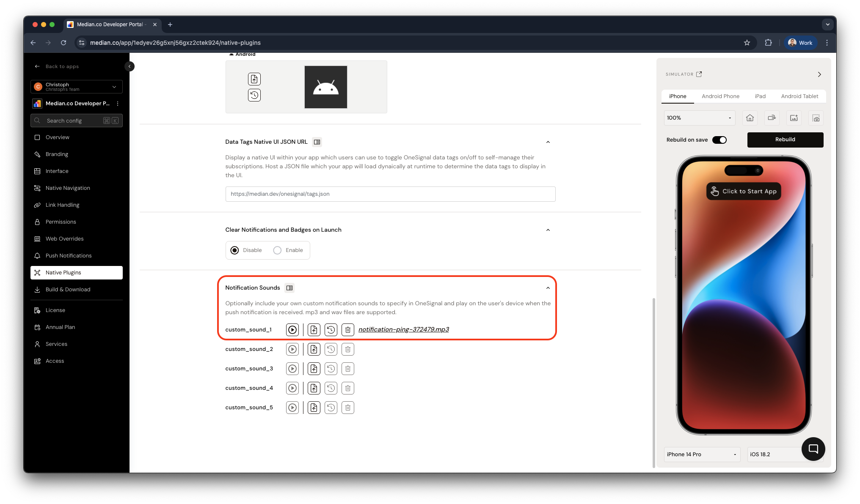Select Disable radio option
Screen dimensions: 860x504
point(234,250)
